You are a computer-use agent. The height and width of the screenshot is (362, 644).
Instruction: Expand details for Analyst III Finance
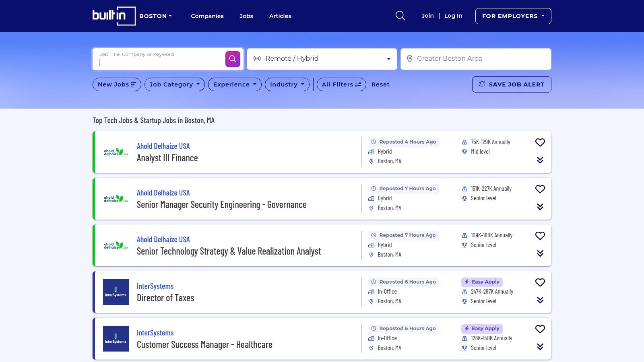pyautogui.click(x=540, y=160)
